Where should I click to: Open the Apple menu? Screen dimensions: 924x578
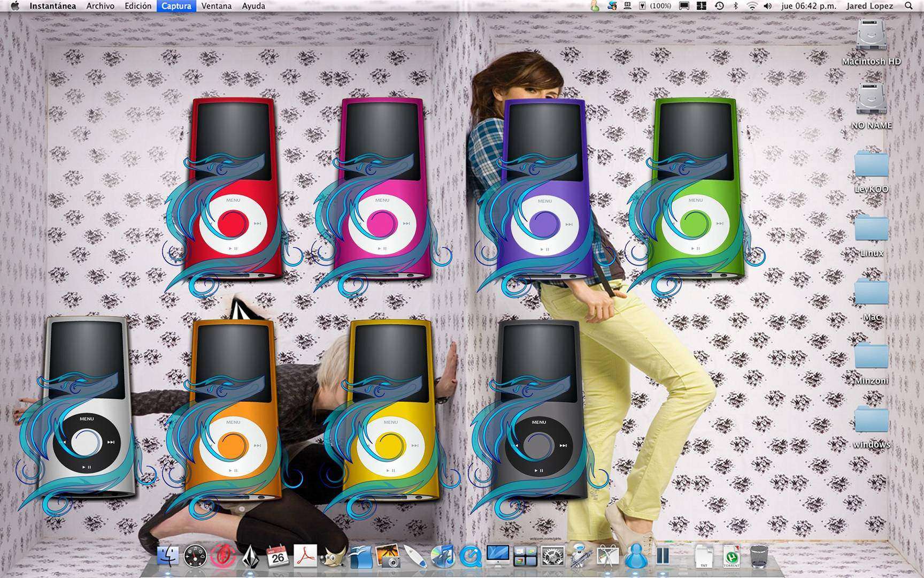(14, 6)
